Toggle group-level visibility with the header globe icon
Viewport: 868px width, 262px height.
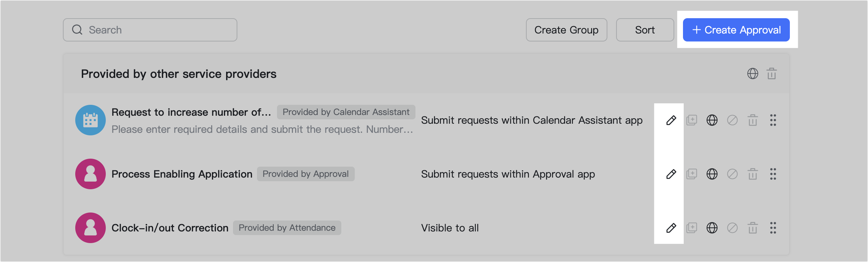pos(752,74)
